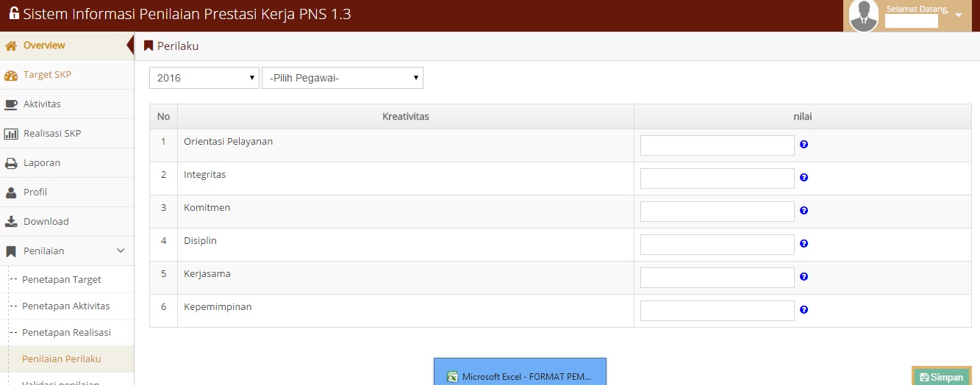Click the user avatar picture
Viewport: 980px width, 385px height.
tap(864, 15)
